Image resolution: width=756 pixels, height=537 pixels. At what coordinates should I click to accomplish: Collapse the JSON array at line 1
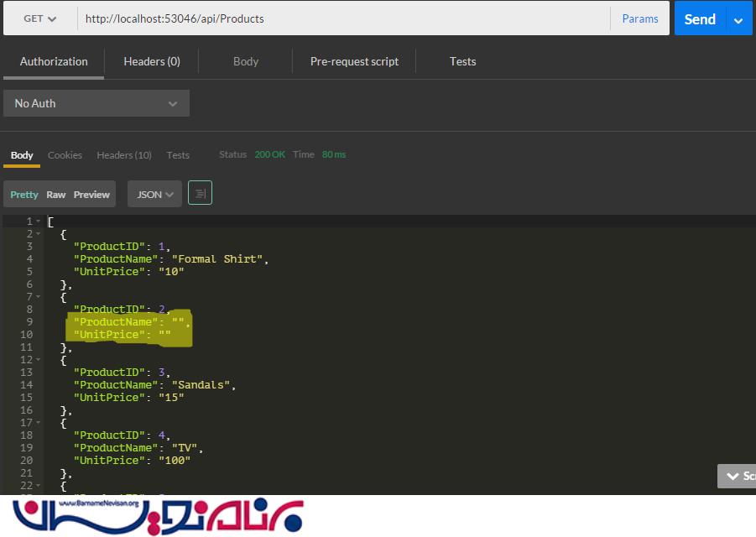[38, 222]
